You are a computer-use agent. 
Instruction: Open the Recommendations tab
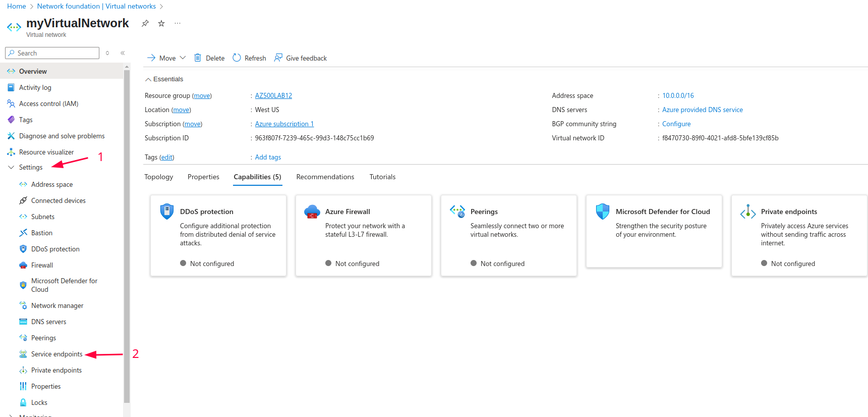tap(325, 177)
